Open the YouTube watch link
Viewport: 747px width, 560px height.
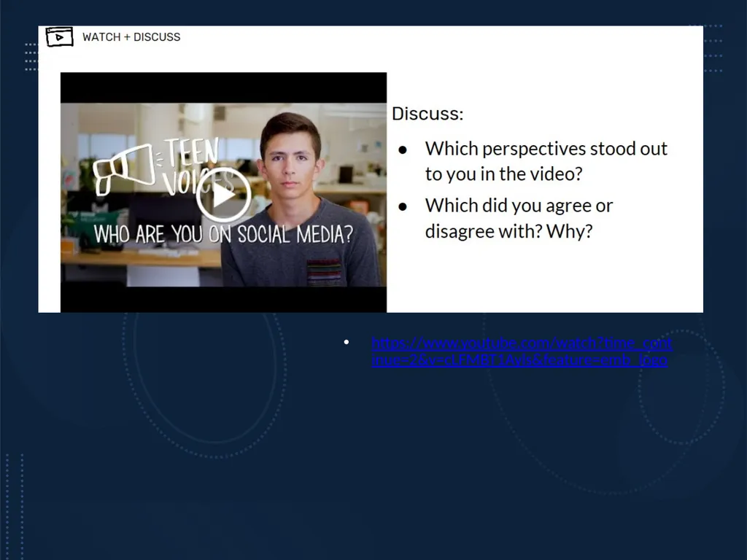click(x=522, y=351)
